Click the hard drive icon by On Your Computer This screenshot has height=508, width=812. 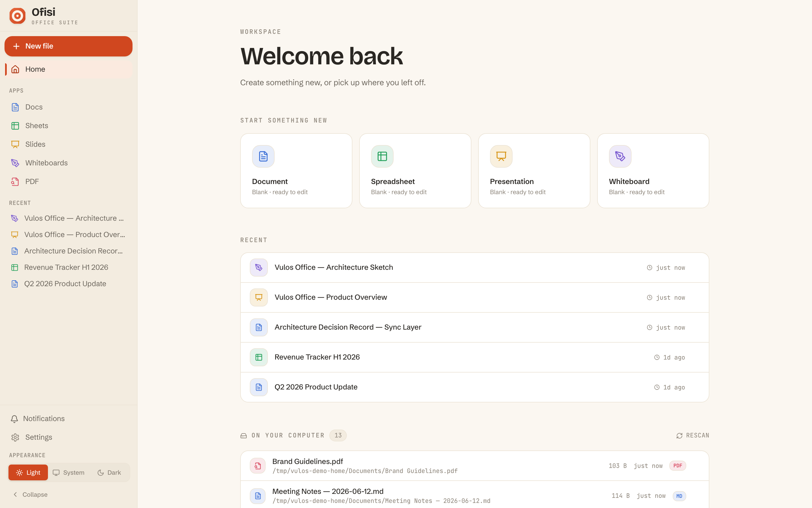[244, 435]
